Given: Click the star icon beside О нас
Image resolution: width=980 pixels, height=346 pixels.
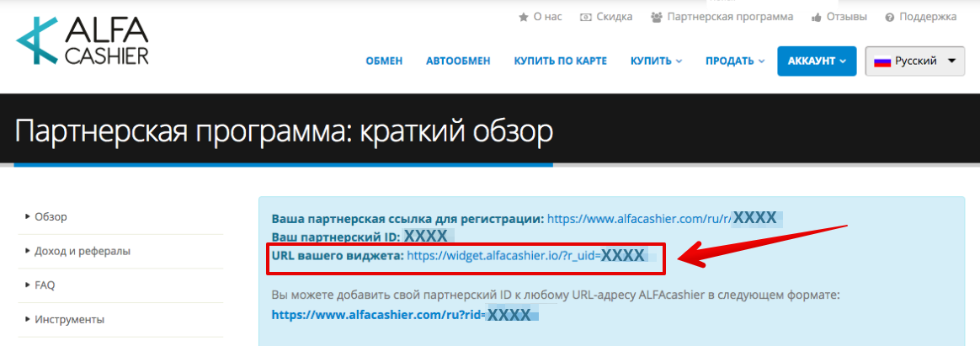Looking at the screenshot, I should pyautogui.click(x=524, y=17).
